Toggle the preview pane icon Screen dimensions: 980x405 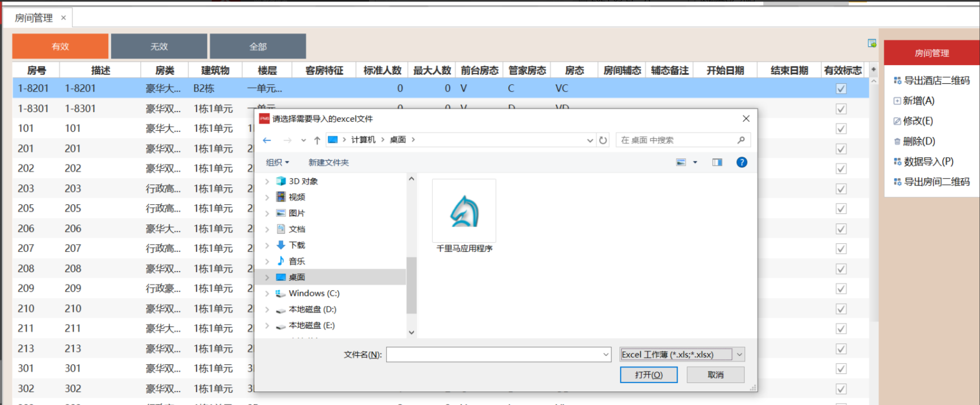point(717,162)
